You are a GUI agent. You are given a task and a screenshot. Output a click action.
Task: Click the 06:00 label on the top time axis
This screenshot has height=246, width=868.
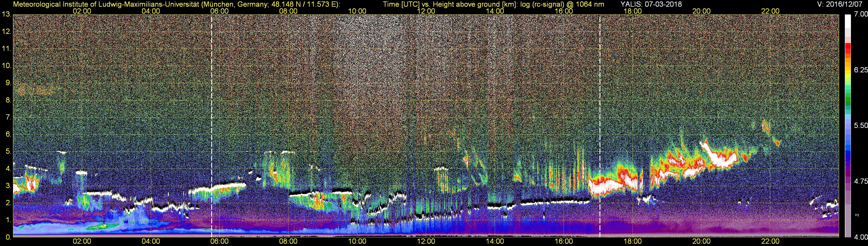(x=219, y=11)
